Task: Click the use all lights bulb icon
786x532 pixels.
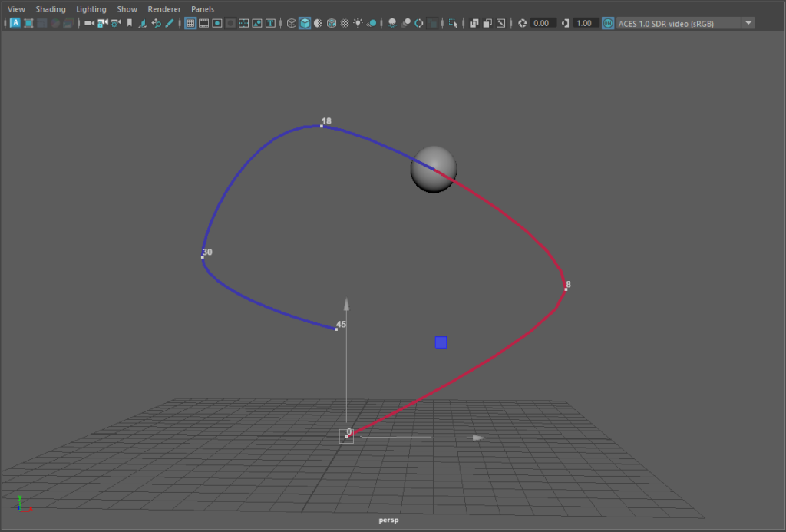Action: pyautogui.click(x=358, y=23)
